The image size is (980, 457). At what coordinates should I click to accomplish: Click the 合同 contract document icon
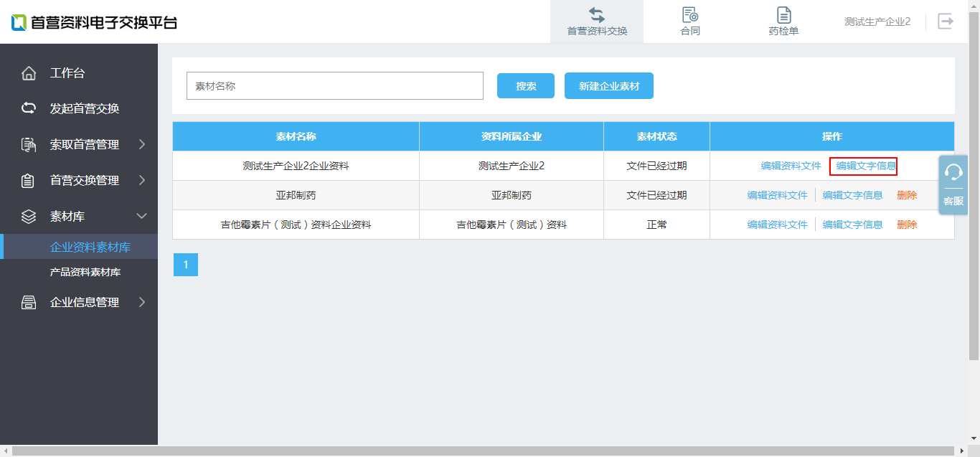(690, 14)
